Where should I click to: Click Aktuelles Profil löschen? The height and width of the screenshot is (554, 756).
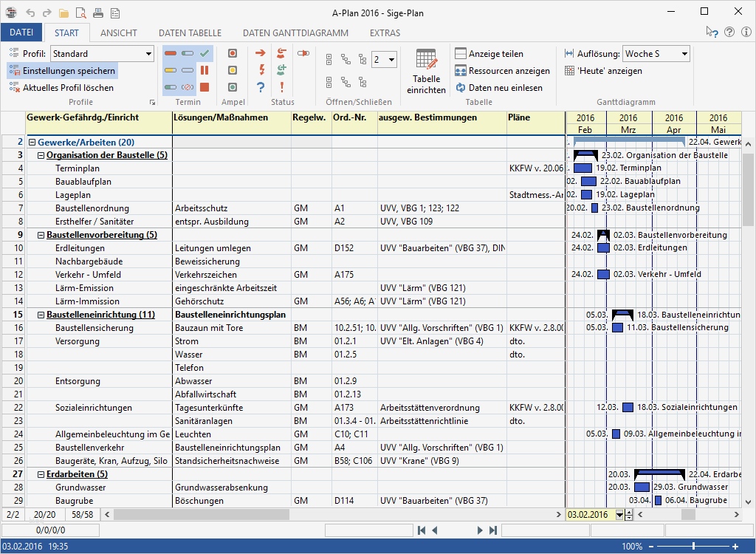click(x=68, y=88)
